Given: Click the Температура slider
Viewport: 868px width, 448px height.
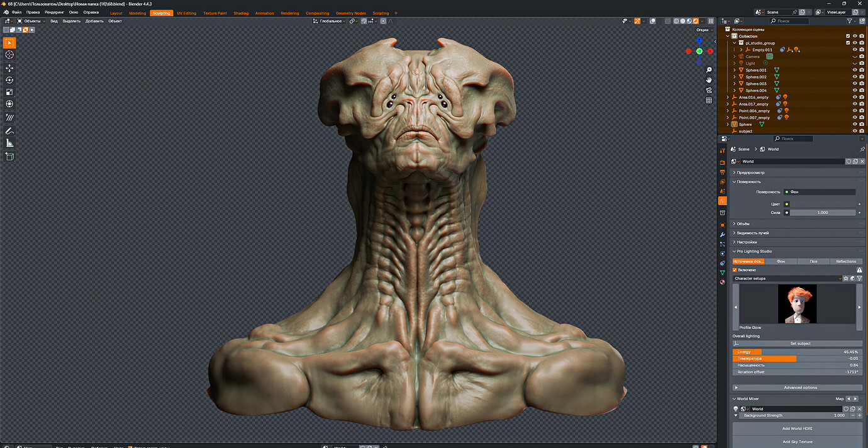Looking at the screenshot, I should 798,359.
